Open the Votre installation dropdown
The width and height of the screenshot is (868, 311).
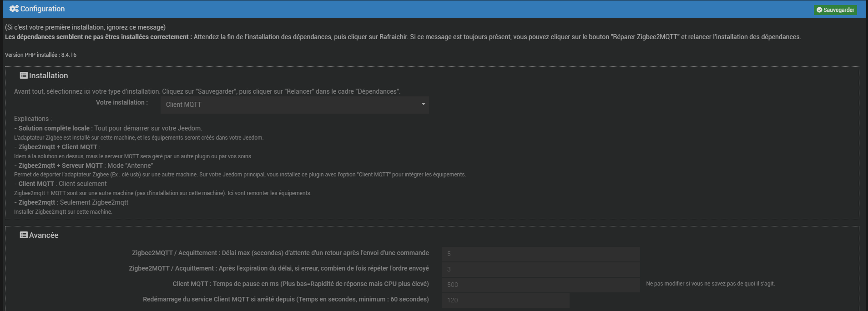tap(294, 105)
